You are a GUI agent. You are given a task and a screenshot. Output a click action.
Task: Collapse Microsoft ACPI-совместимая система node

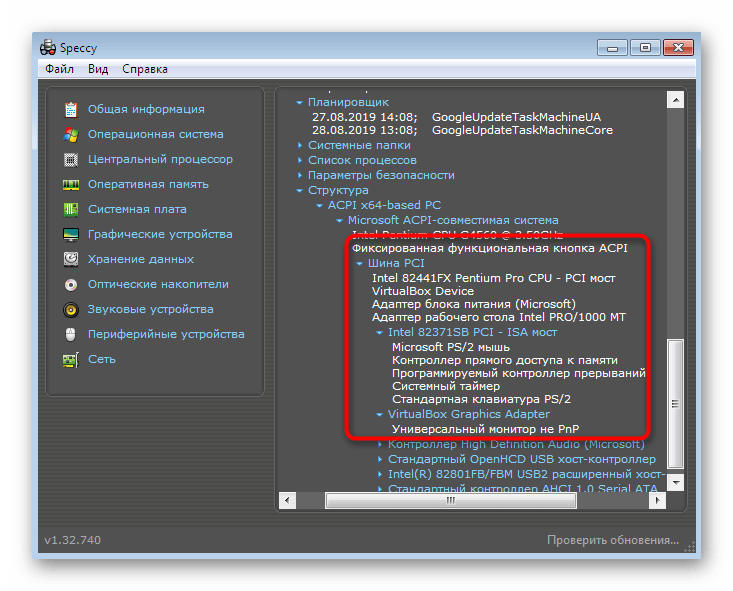pos(339,220)
